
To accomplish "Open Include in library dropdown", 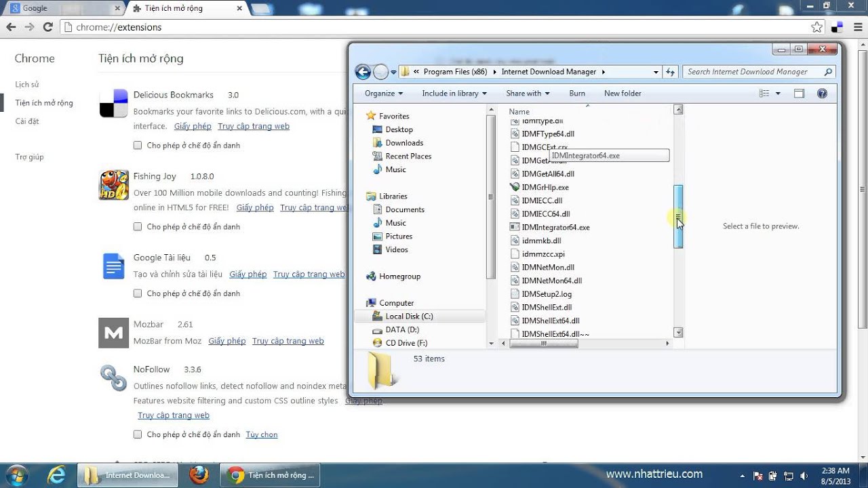I will [454, 94].
